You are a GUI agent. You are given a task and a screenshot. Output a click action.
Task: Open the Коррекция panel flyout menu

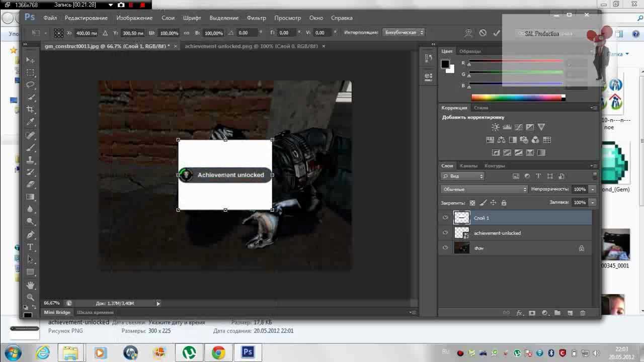[x=594, y=108]
